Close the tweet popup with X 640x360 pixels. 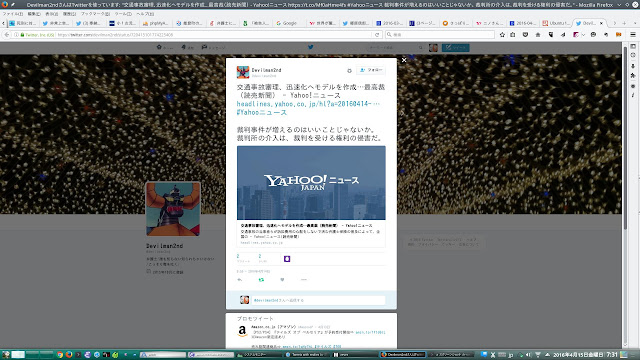click(404, 60)
